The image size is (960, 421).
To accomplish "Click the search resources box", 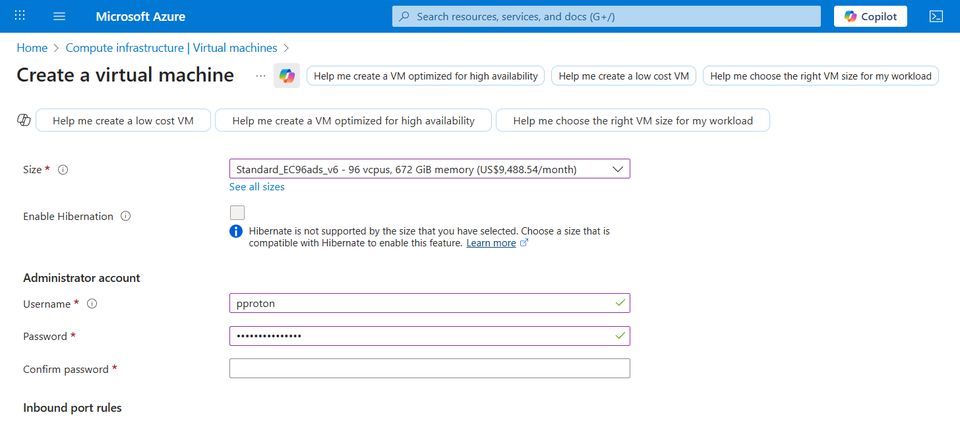I will pyautogui.click(x=606, y=16).
